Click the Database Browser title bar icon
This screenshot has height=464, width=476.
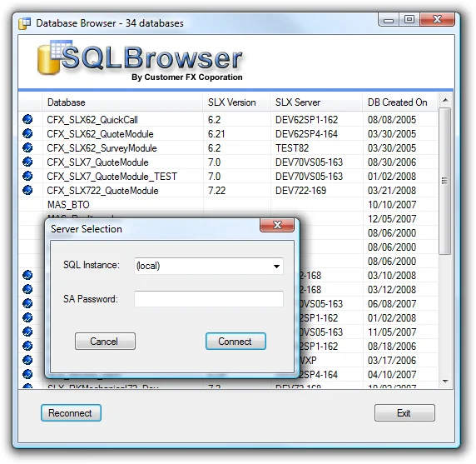click(x=25, y=23)
